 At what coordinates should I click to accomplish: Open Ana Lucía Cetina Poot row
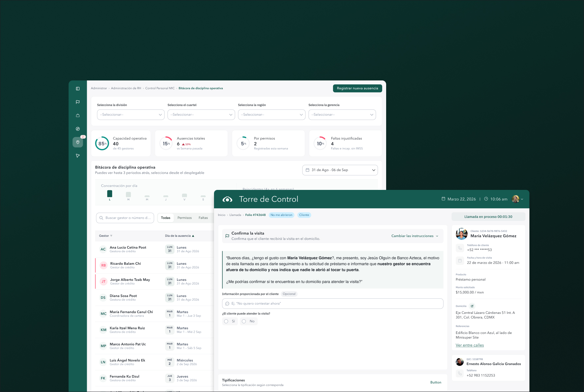[154, 249]
